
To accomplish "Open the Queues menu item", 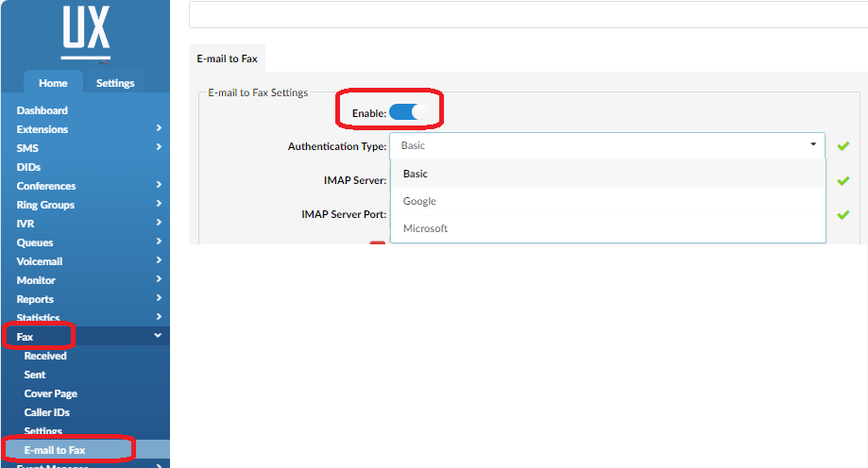I will click(35, 242).
